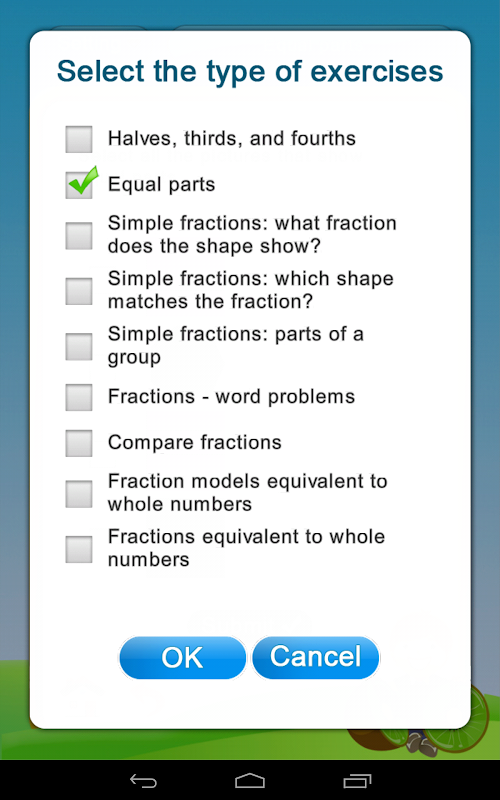The image size is (500, 800).
Task: Tap the 'Equal parts' label text
Action: coord(161,184)
